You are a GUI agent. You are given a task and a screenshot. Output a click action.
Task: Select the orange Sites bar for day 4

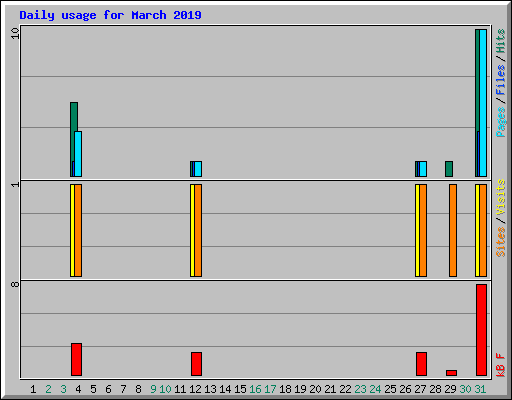tap(78, 230)
